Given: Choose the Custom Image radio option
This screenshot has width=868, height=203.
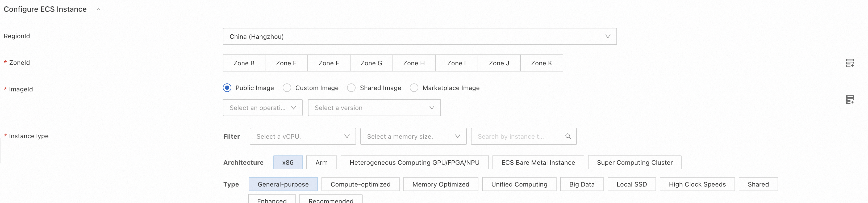Looking at the screenshot, I should coord(287,88).
